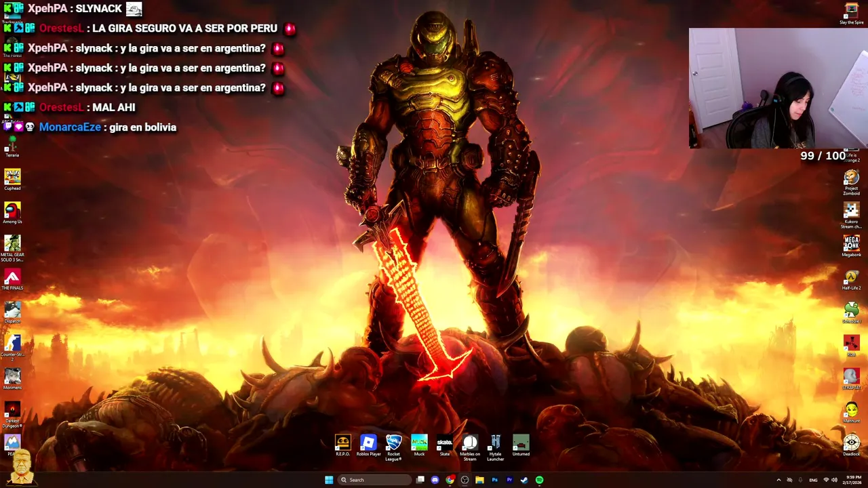This screenshot has height=488, width=868.
Task: Launch the Skate desktop shortcut
Action: pyautogui.click(x=445, y=445)
